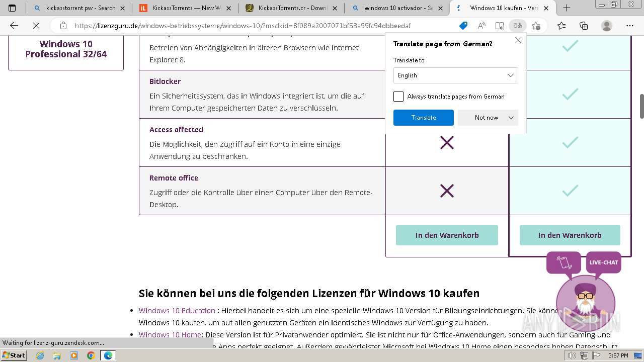
Task: Click the X mark in Access affected row
Action: click(447, 143)
